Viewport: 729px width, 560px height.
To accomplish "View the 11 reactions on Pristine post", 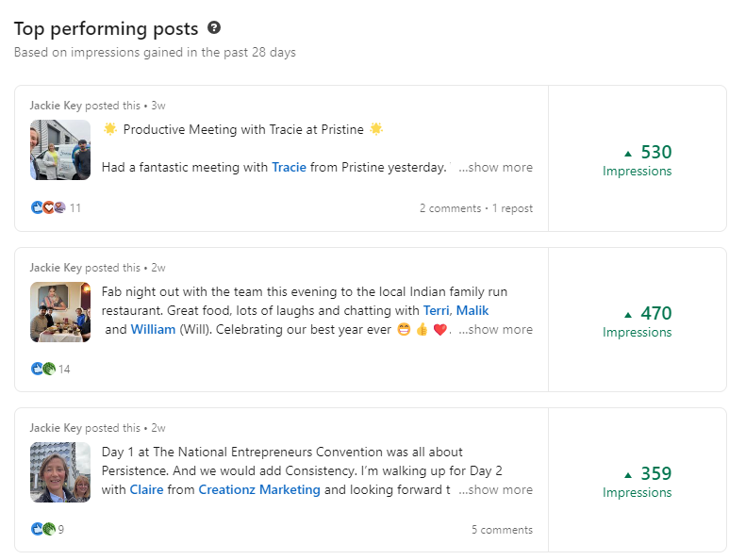I will (56, 207).
